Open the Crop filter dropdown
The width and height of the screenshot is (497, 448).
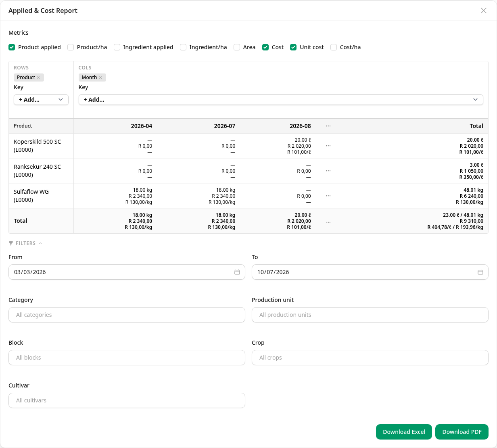(370, 358)
